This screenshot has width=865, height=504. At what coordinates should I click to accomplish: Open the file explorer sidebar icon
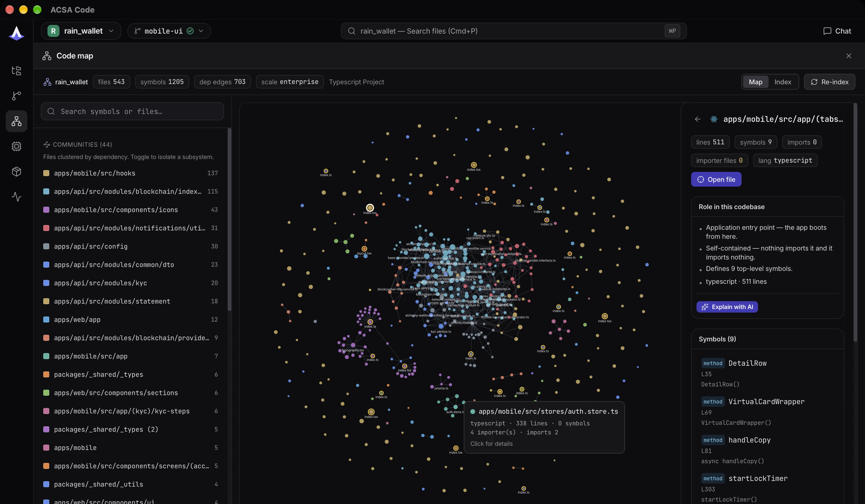pos(16,71)
